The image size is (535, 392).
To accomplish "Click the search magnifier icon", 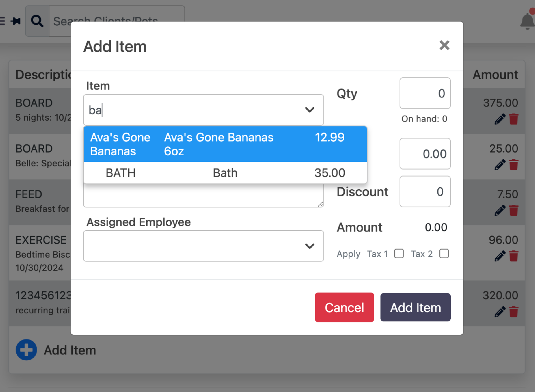I will (x=37, y=21).
